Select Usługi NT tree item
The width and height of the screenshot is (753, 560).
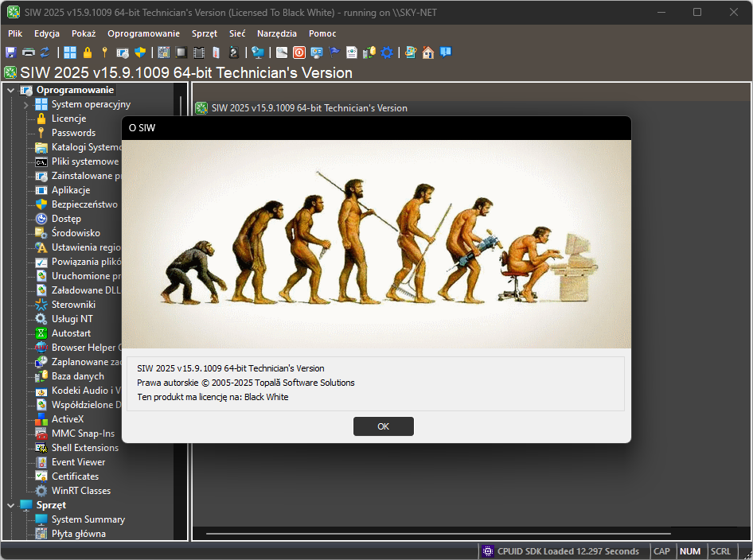[x=72, y=319]
